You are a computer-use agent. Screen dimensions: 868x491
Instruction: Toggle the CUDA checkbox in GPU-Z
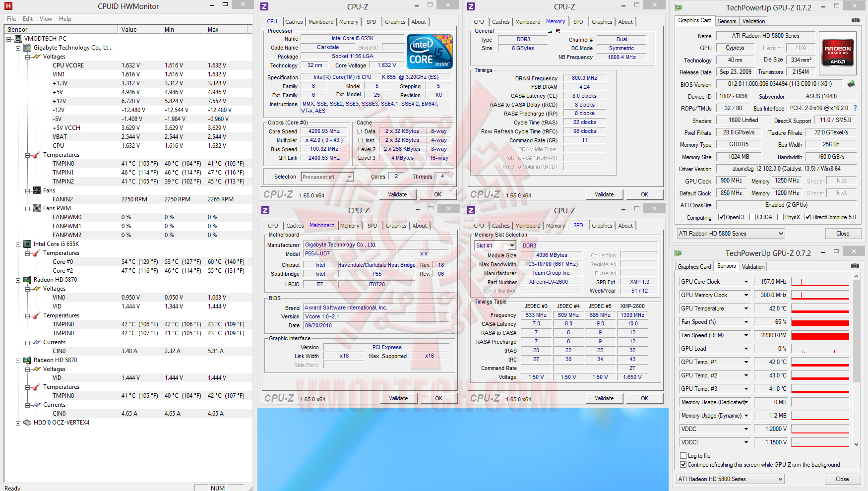coord(753,217)
